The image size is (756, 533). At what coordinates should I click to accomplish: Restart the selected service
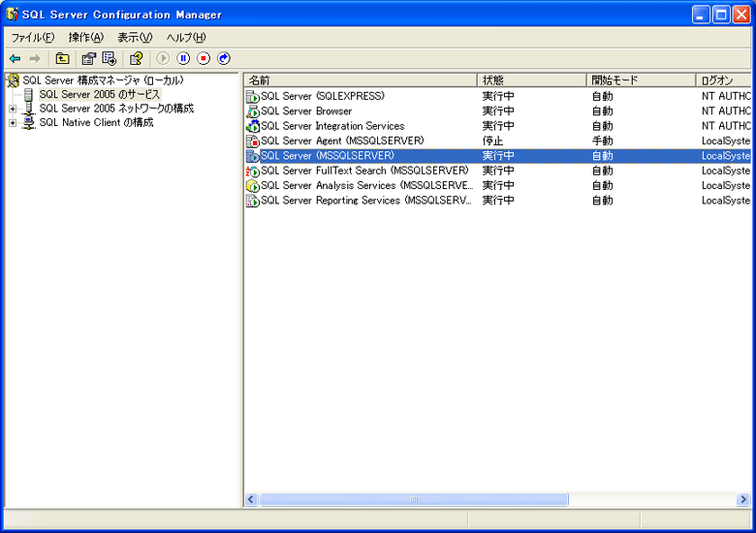coord(224,58)
